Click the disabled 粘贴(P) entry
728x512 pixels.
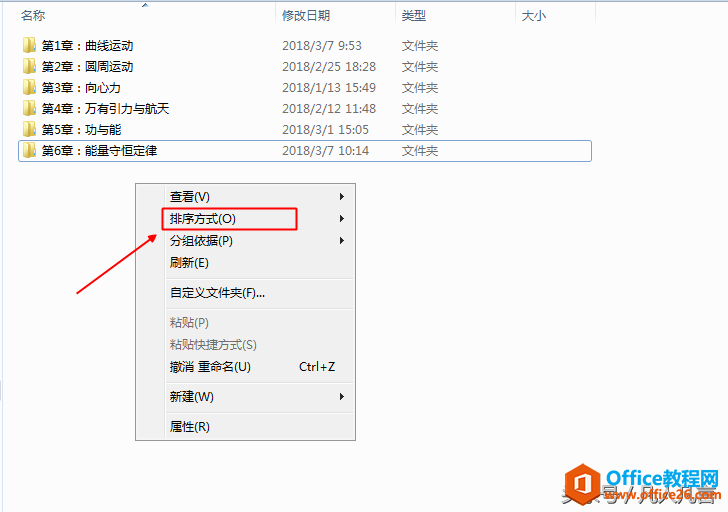coord(260,323)
